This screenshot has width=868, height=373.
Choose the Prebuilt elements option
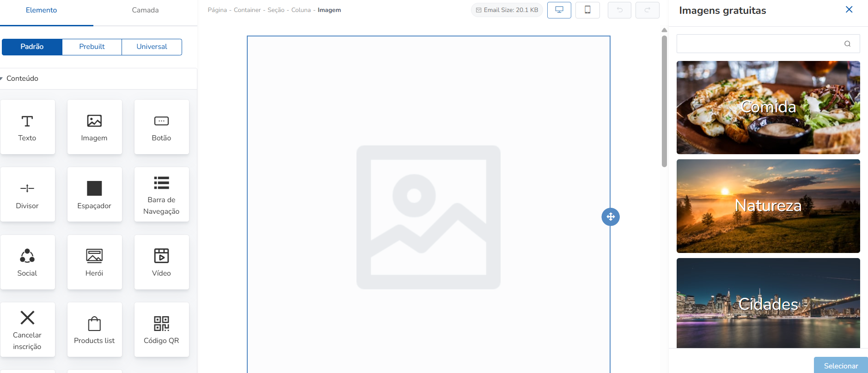(92, 47)
